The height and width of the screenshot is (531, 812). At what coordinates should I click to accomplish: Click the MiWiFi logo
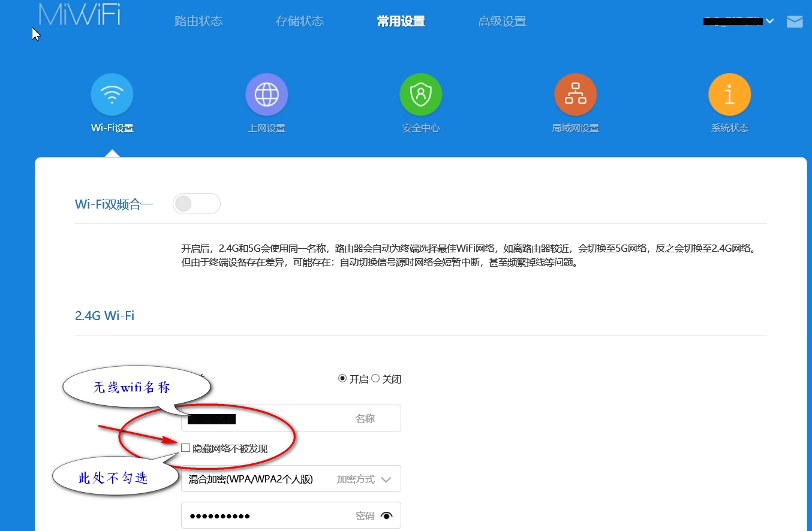(x=79, y=15)
